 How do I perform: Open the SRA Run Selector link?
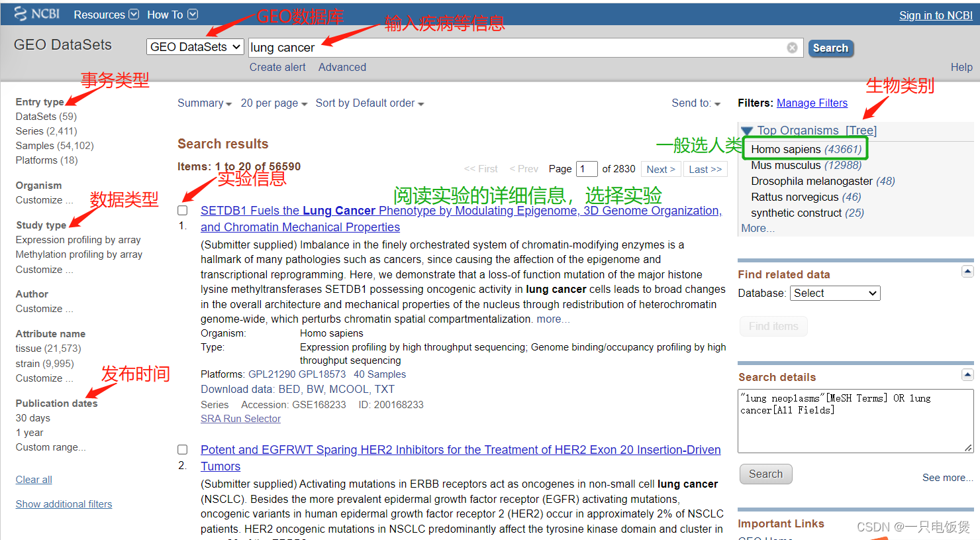pyautogui.click(x=241, y=419)
